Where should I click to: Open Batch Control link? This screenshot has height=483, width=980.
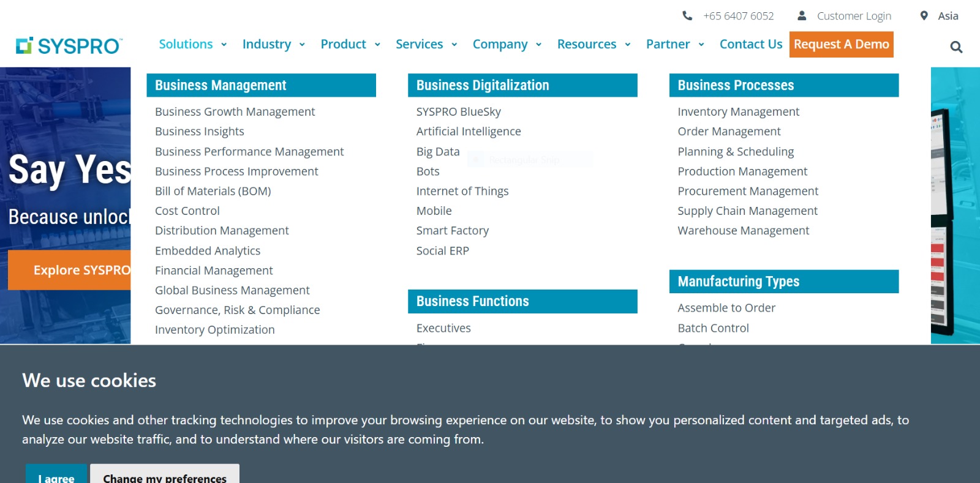pyautogui.click(x=713, y=328)
